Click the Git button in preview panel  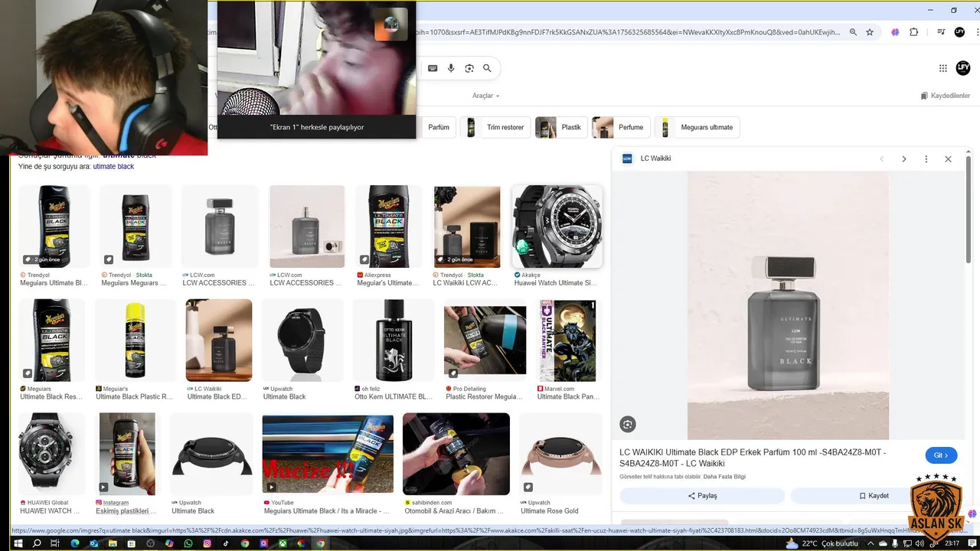point(941,455)
